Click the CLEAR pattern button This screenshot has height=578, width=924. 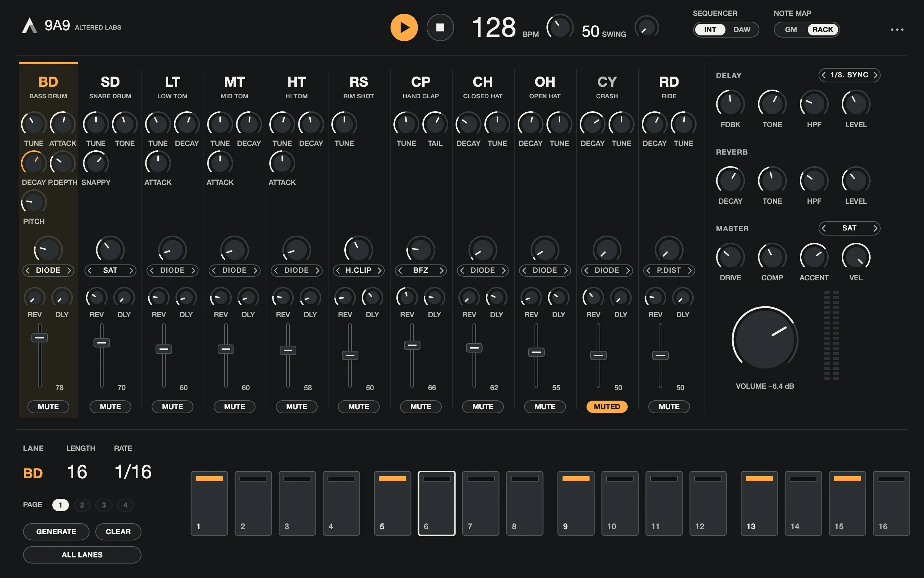pos(118,532)
